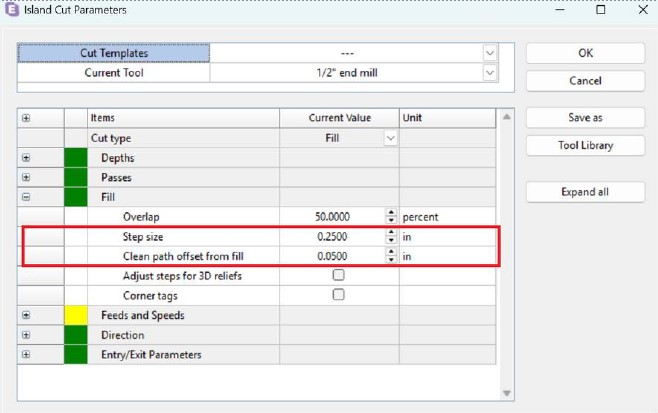The image size is (658, 413).
Task: Open the Cut Templates dropdown
Action: coord(489,52)
